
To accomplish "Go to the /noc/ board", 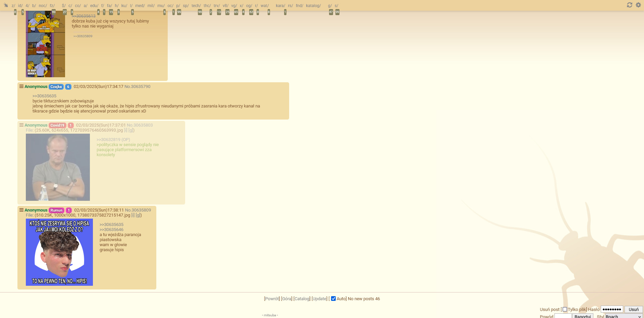I will point(43,6).
